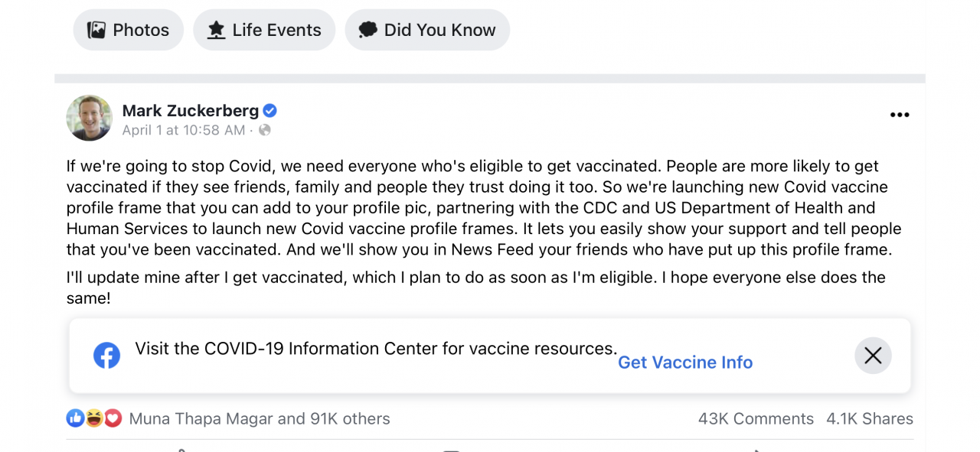980x452 pixels.
Task: Open Mark Zuckerberg's profile name link
Action: point(191,110)
